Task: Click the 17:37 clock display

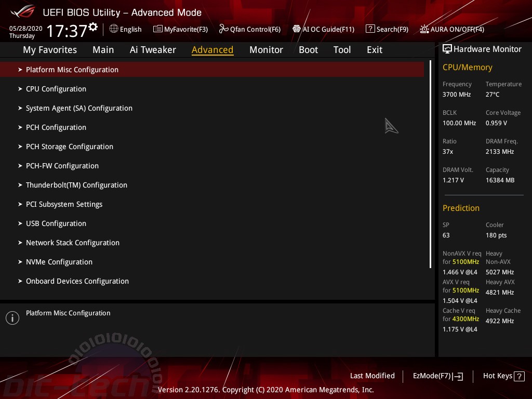Action: 67,31
